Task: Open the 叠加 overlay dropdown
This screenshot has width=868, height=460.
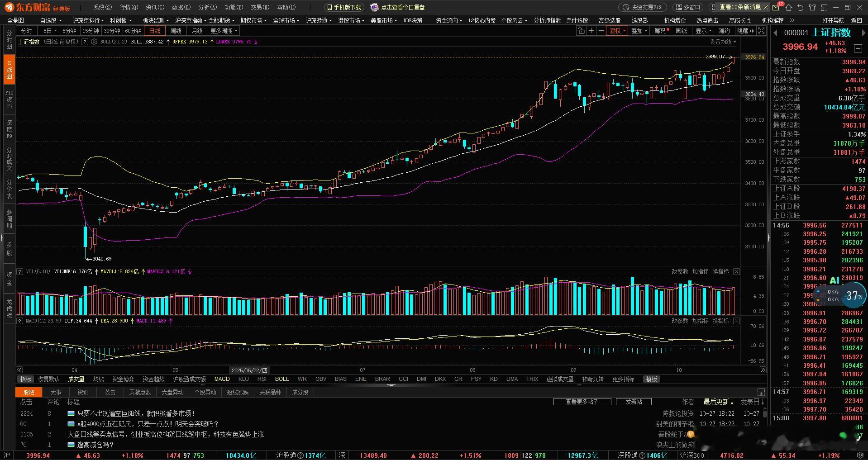Action: [x=639, y=31]
